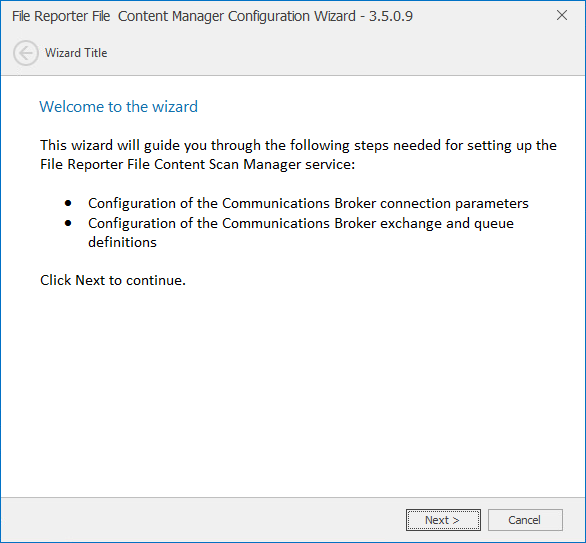This screenshot has width=586, height=543.
Task: Select the Welcome to the wizard heading
Action: click(118, 107)
